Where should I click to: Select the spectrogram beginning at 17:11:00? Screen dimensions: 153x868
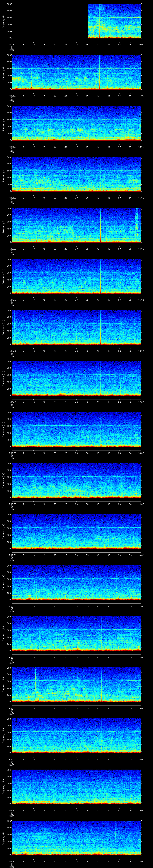(x=77, y=123)
